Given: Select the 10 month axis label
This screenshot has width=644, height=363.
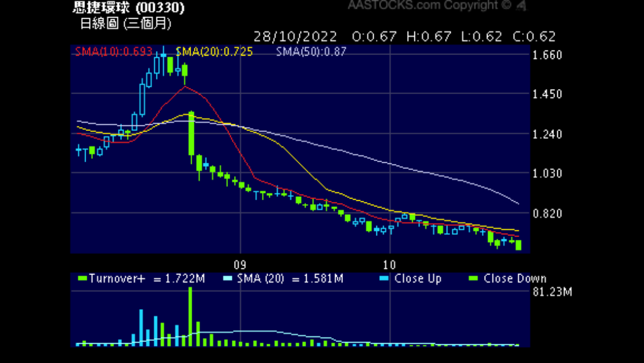Looking at the screenshot, I should [x=389, y=265].
